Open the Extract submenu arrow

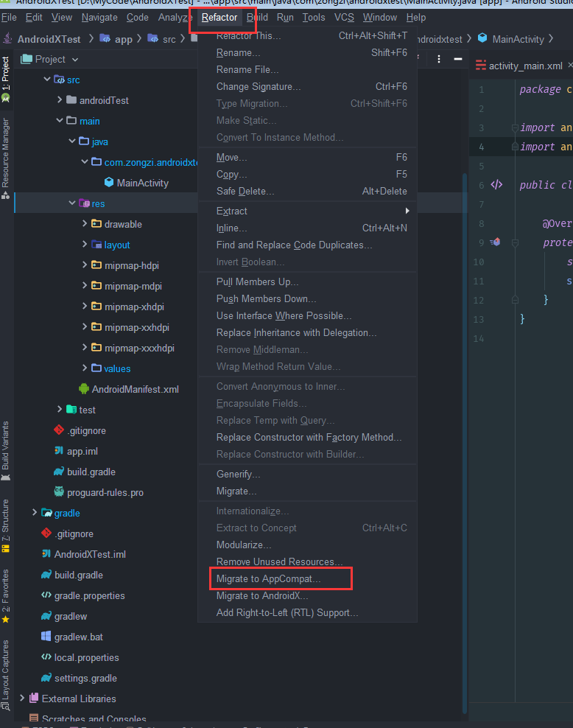(407, 211)
